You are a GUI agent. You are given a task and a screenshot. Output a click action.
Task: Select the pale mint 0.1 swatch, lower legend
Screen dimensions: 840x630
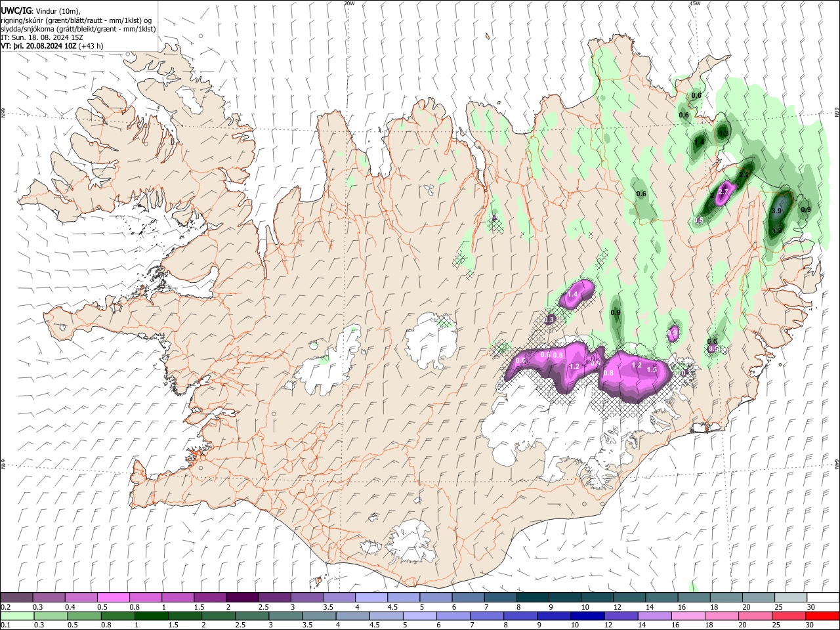(17, 616)
